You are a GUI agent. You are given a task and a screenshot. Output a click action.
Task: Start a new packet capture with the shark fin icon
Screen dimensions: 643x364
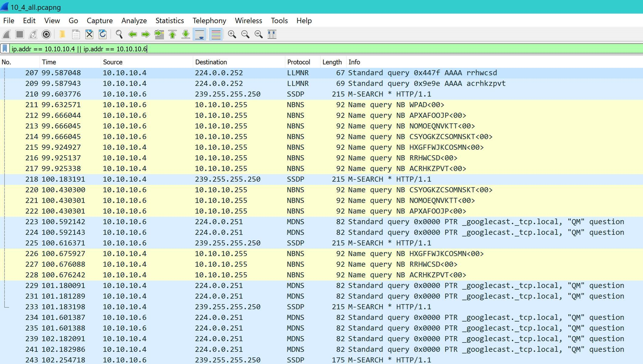pos(6,34)
